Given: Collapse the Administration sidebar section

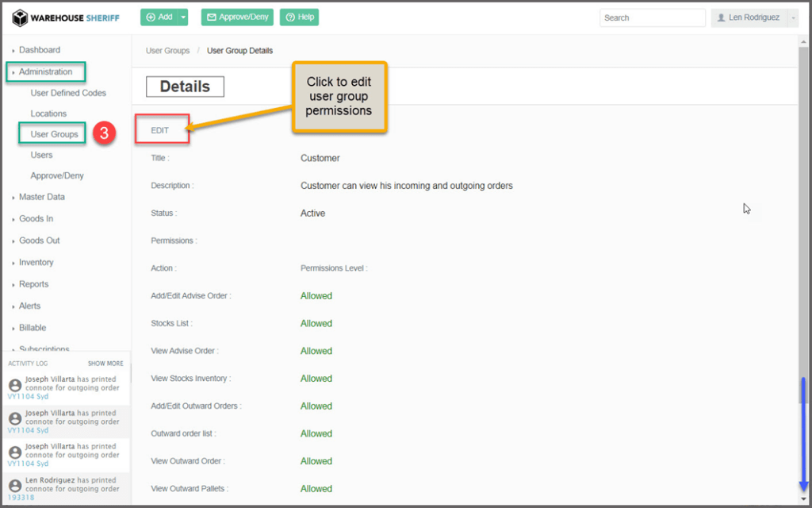Looking at the screenshot, I should click(x=45, y=71).
